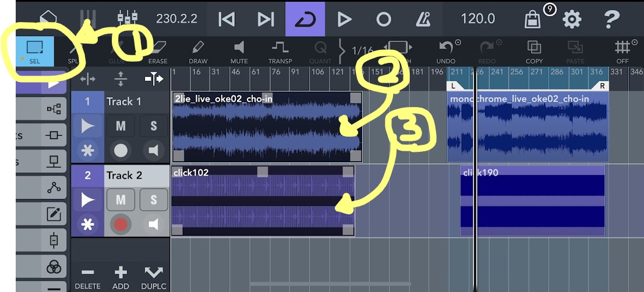Select the monochrome_live_oke02_cho-in clip
This screenshot has height=292, width=644.
click(528, 127)
